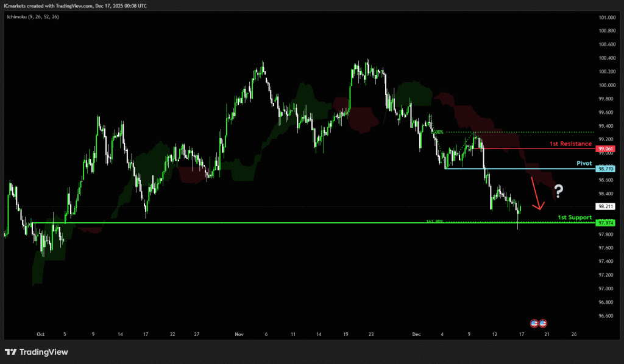Click the right US flag economic event icon
This screenshot has height=364, width=624.
tap(542, 323)
